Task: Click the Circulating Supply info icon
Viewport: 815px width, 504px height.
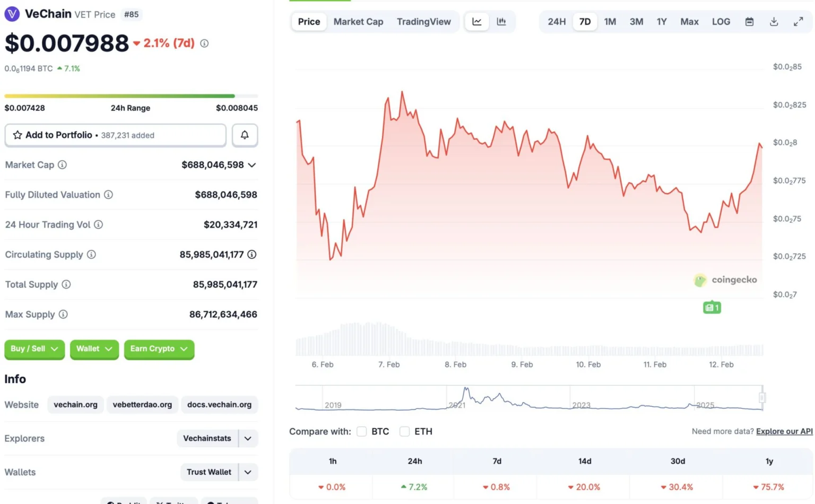Action: tap(91, 255)
